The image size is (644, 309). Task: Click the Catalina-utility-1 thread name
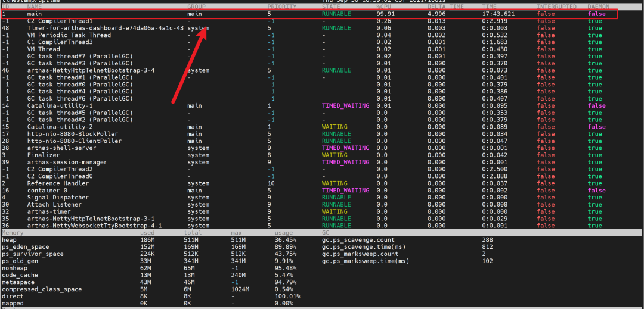pos(60,106)
